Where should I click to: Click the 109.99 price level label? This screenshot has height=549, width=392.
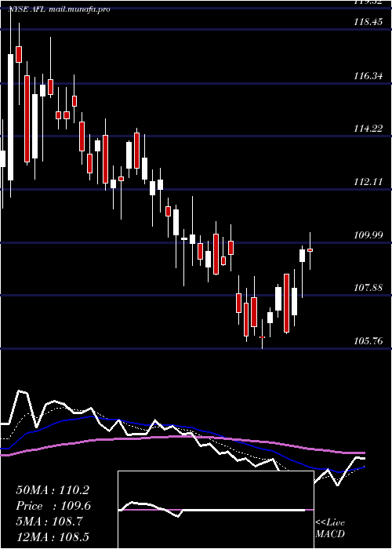click(368, 235)
